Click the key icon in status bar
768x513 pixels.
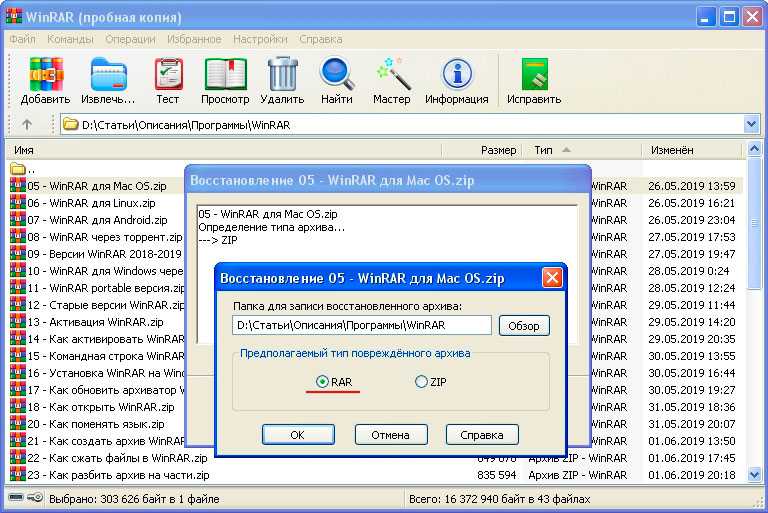point(34,498)
